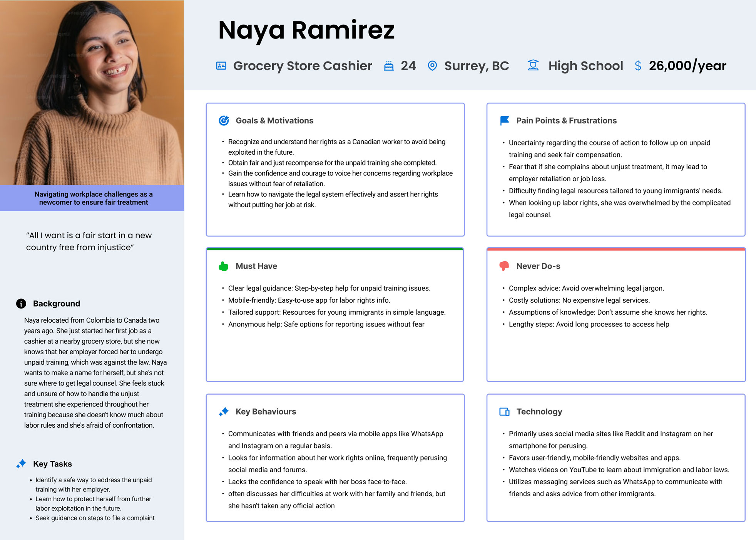Click the Goals & Motivations heading
The width and height of the screenshot is (756, 540).
point(274,121)
